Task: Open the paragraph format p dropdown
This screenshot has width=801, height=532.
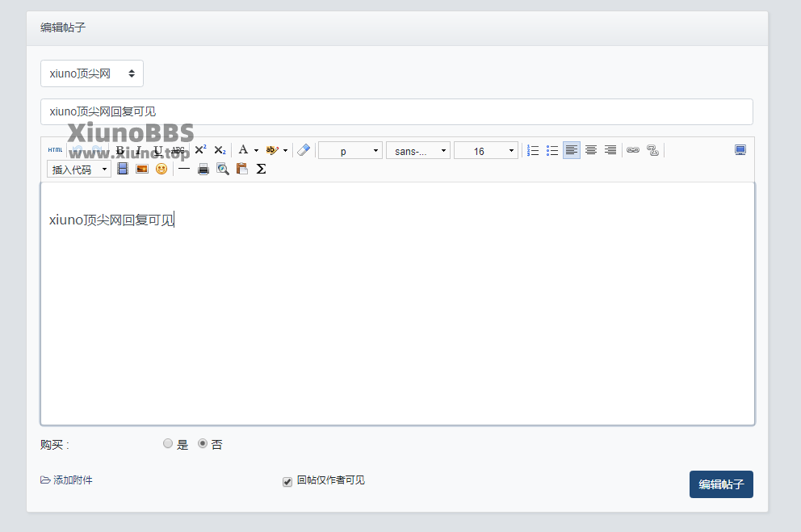Action: tap(350, 151)
